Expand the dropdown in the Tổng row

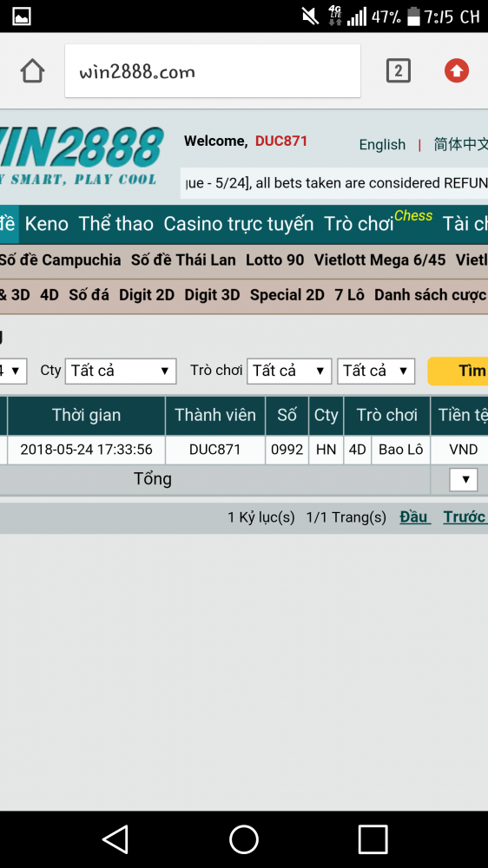pos(464,479)
